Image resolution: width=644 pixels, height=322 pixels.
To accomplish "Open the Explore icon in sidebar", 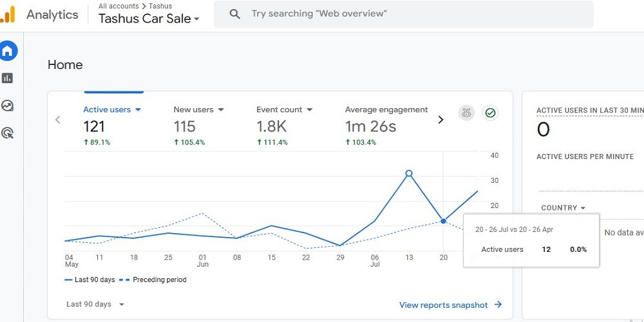I will [8, 106].
